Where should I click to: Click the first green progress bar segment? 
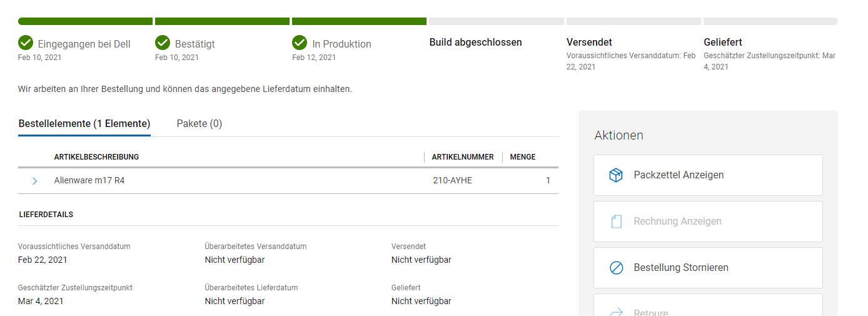click(85, 21)
